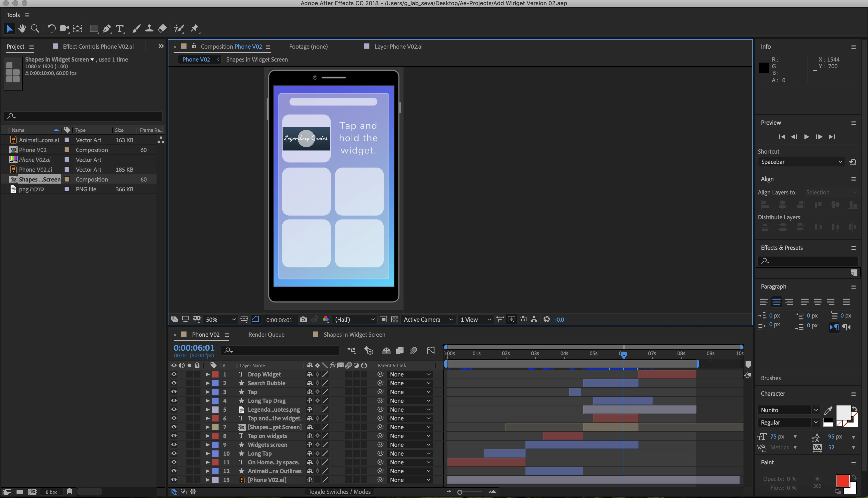Select the Puppet Pin tool

pos(195,29)
